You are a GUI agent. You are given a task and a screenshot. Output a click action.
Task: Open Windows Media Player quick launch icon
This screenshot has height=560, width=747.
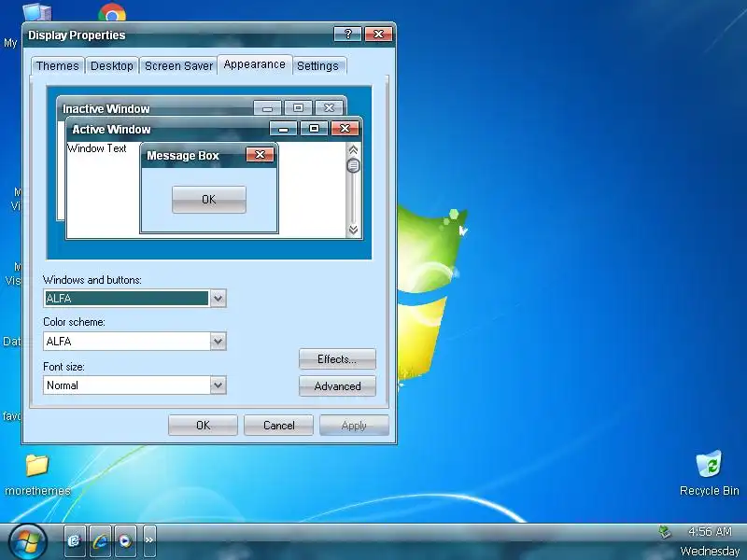(125, 541)
